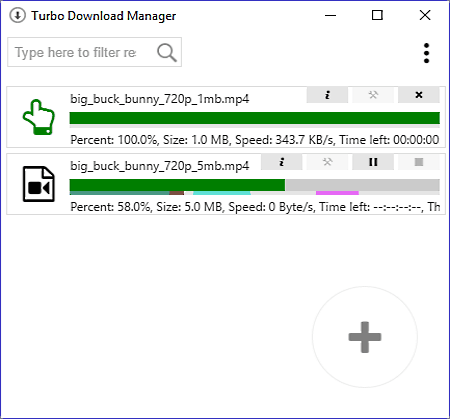Pause the big_buck_bunny_720p_5mb.mp4 download
The height and width of the screenshot is (419, 450).
coord(373,162)
